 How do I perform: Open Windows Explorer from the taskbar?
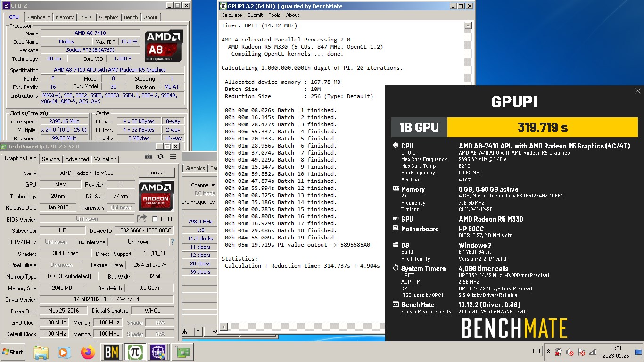point(41,352)
